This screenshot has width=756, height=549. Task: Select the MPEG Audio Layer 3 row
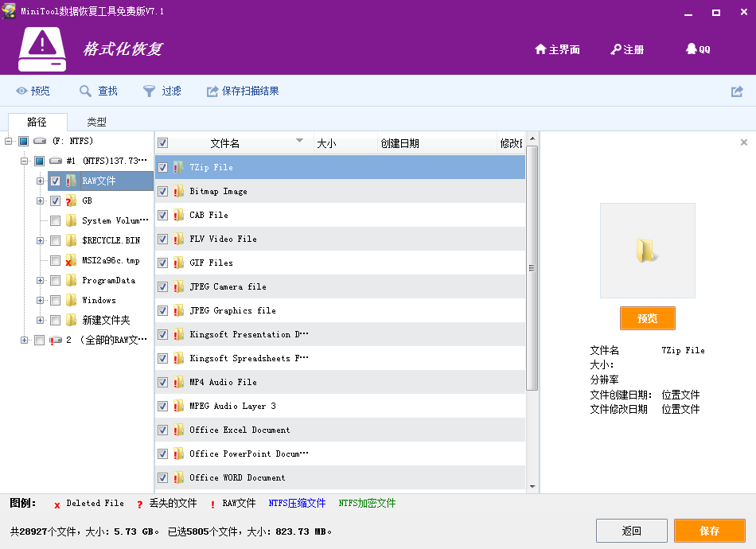tap(341, 406)
